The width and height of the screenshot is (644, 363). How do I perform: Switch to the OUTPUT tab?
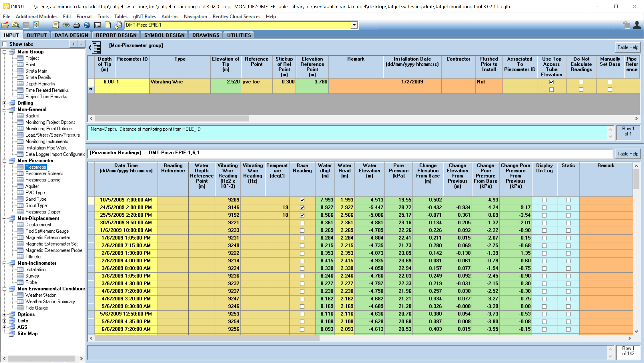(37, 35)
